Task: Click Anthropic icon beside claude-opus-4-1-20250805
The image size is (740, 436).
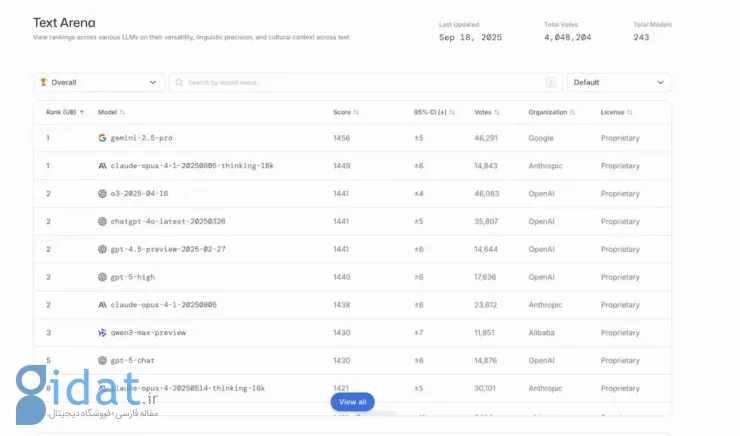Action: coord(102,305)
